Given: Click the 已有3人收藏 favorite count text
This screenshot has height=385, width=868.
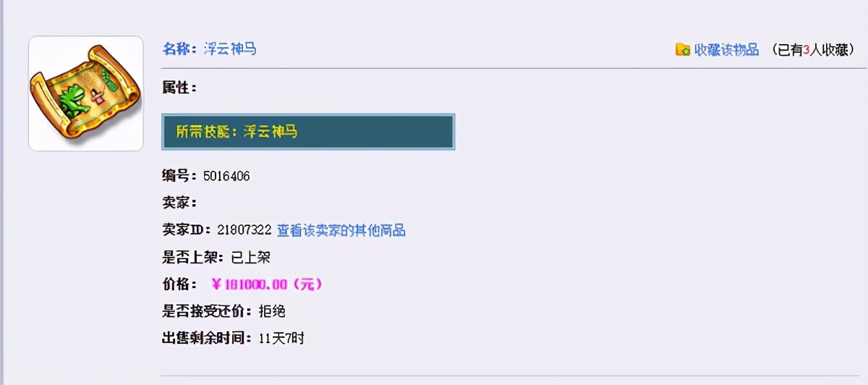Looking at the screenshot, I should pyautogui.click(x=813, y=50).
